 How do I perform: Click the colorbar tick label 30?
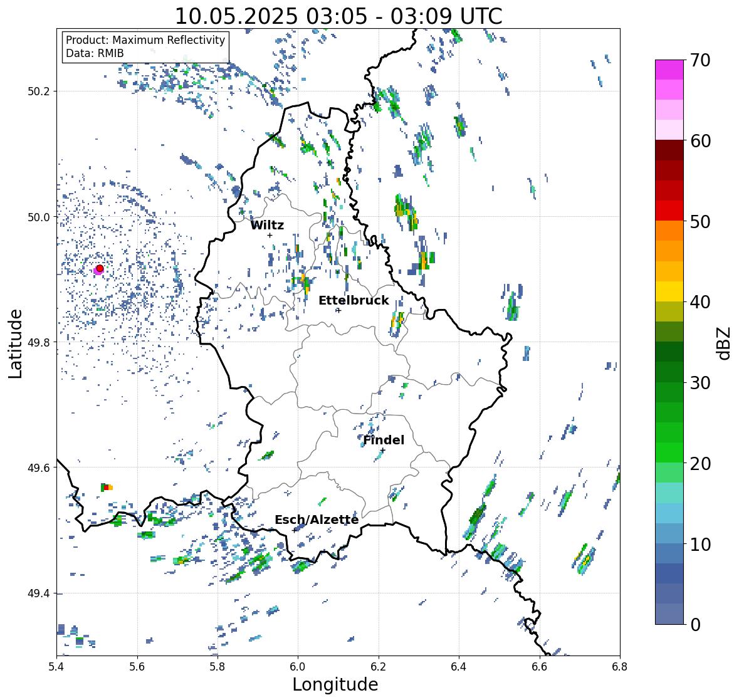click(700, 383)
